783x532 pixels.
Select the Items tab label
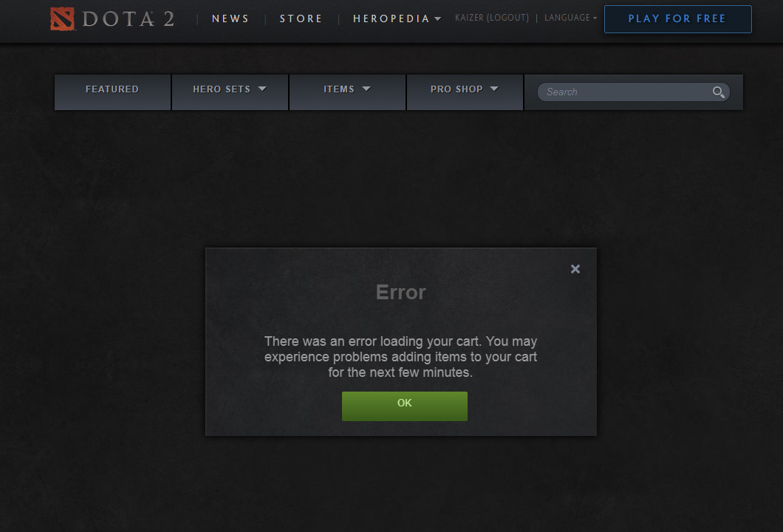[339, 89]
